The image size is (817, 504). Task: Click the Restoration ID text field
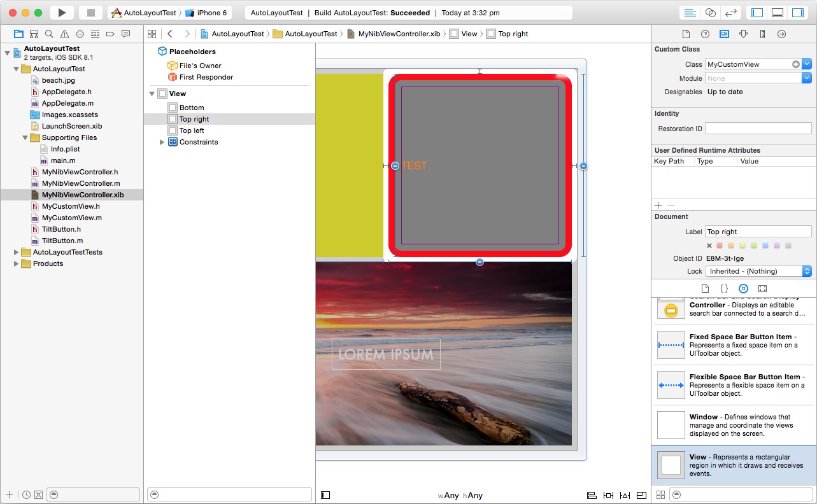pos(758,129)
